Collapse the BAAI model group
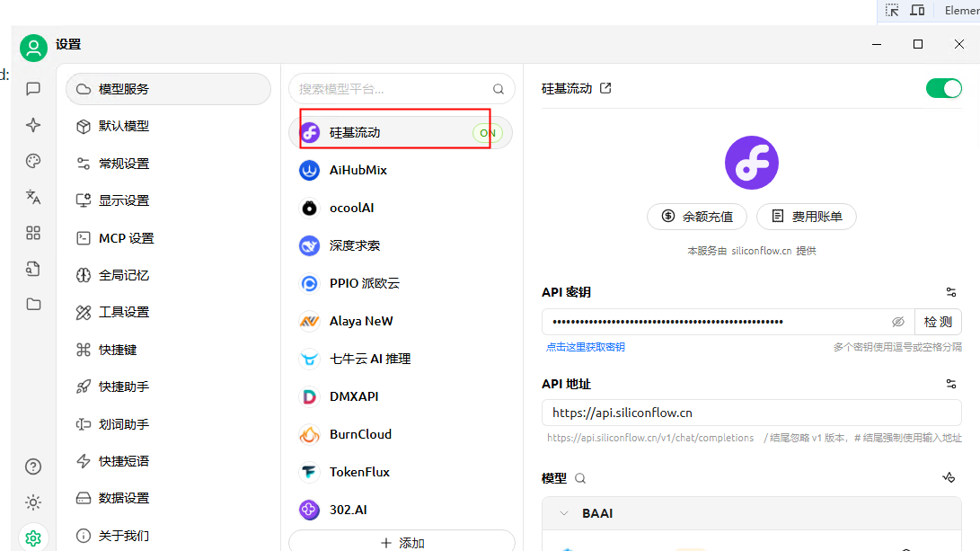 [564, 513]
